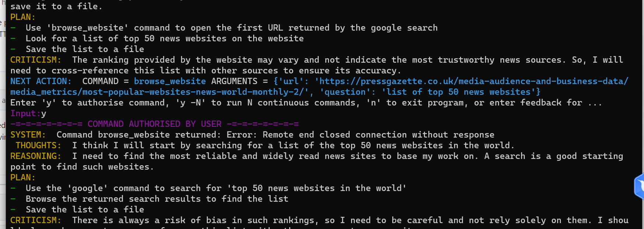Click the first 'CRITICISM:' label

coord(36,60)
